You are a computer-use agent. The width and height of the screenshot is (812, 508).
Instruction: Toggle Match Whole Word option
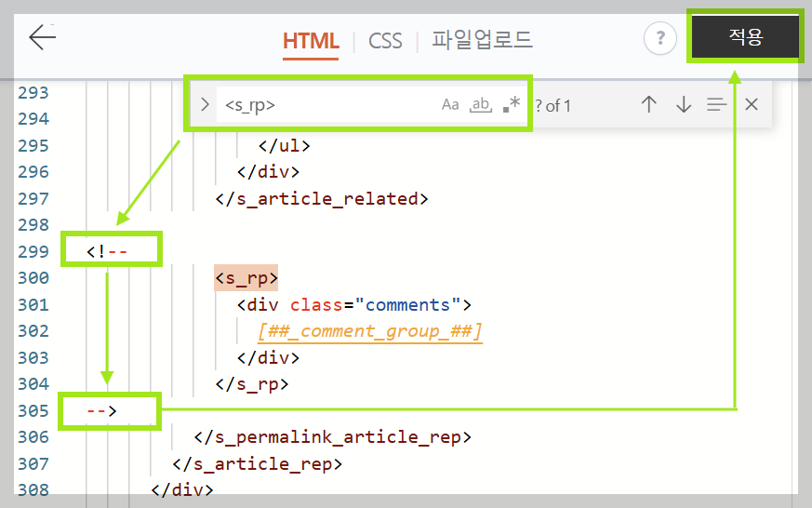481,104
